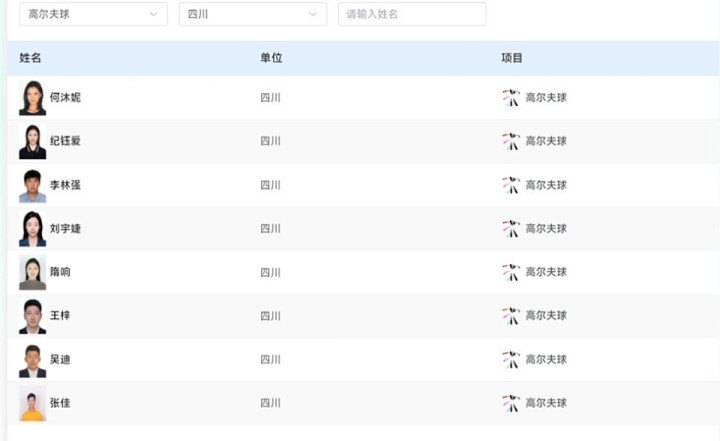Click golf icon in 王梓's row
Image resolution: width=720 pixels, height=441 pixels.
coord(511,315)
